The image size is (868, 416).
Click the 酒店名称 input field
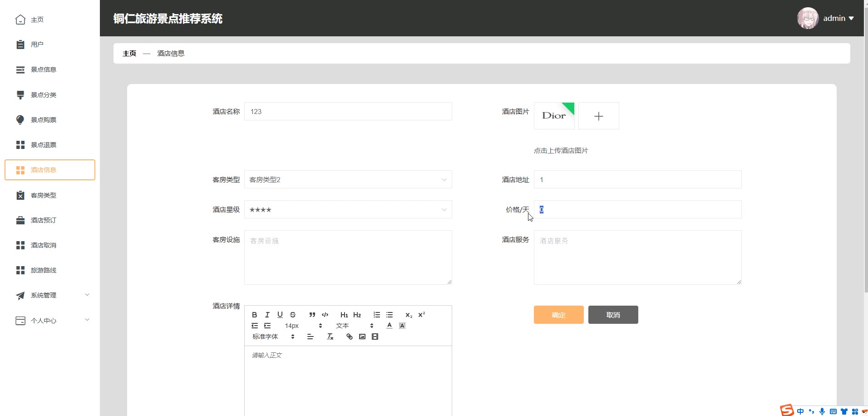point(348,112)
